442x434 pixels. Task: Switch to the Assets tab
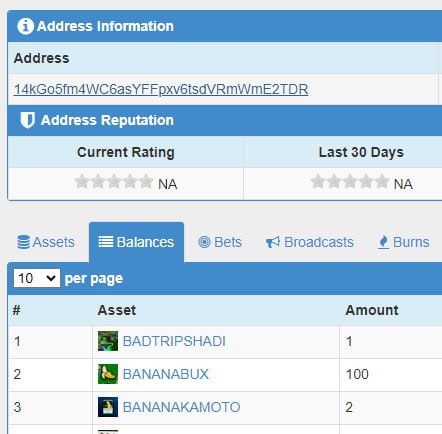[46, 242]
